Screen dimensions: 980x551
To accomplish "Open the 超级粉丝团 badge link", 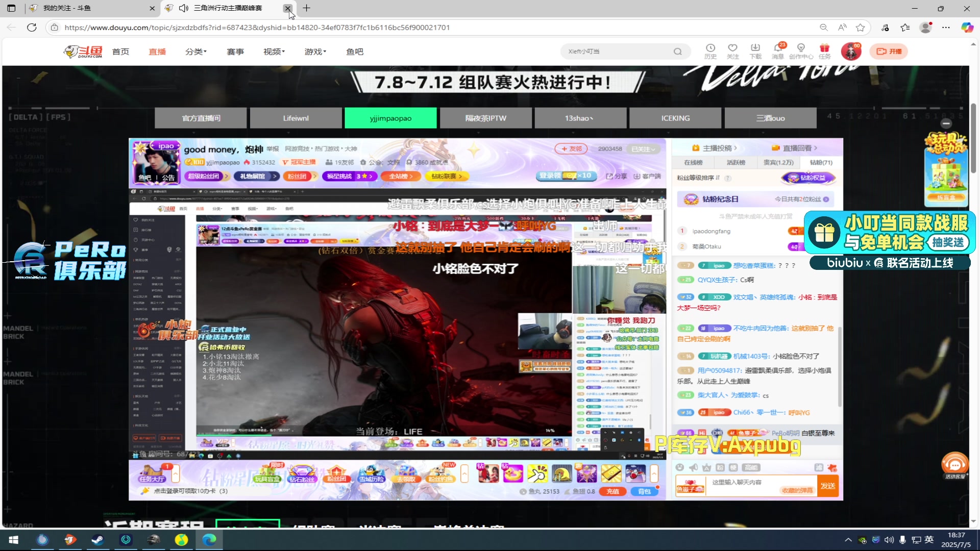I will pos(206,176).
